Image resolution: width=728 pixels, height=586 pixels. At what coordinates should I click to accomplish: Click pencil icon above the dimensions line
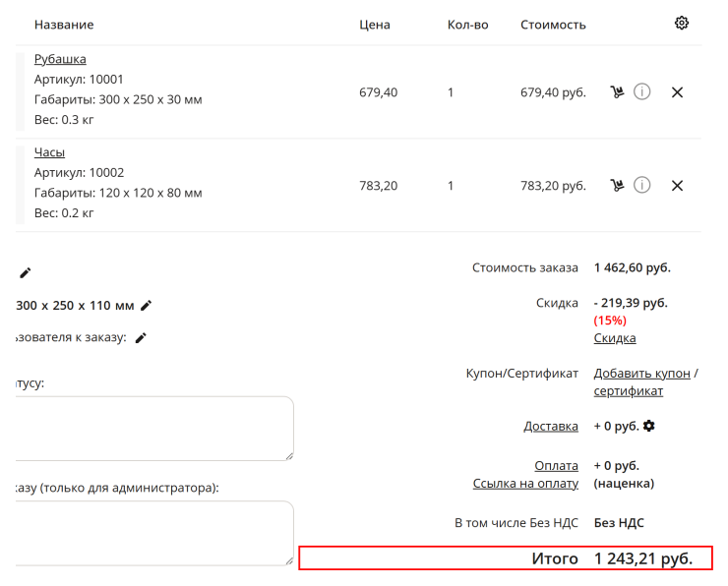pos(25,272)
